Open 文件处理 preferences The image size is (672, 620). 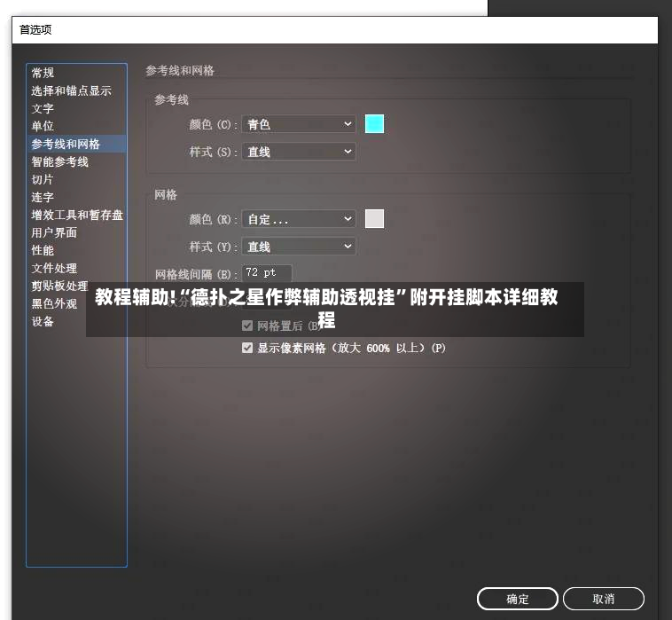(x=54, y=269)
